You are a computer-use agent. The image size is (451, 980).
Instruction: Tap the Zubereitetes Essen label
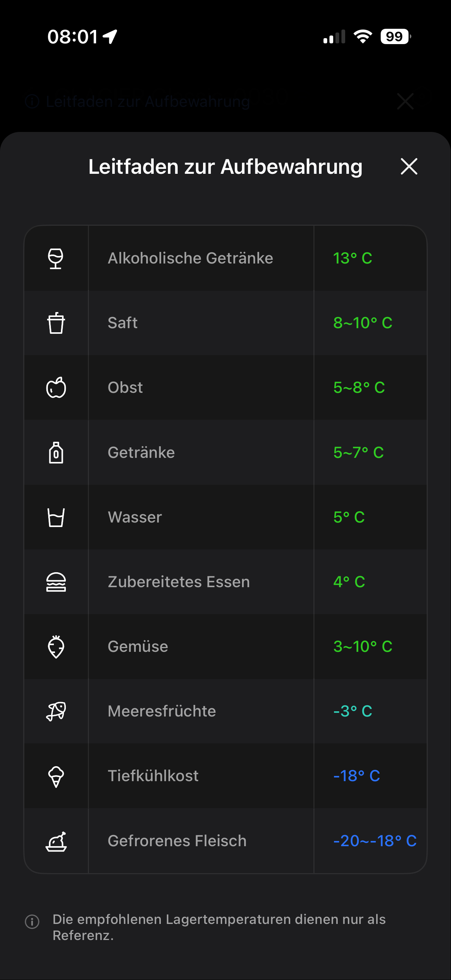click(x=179, y=582)
